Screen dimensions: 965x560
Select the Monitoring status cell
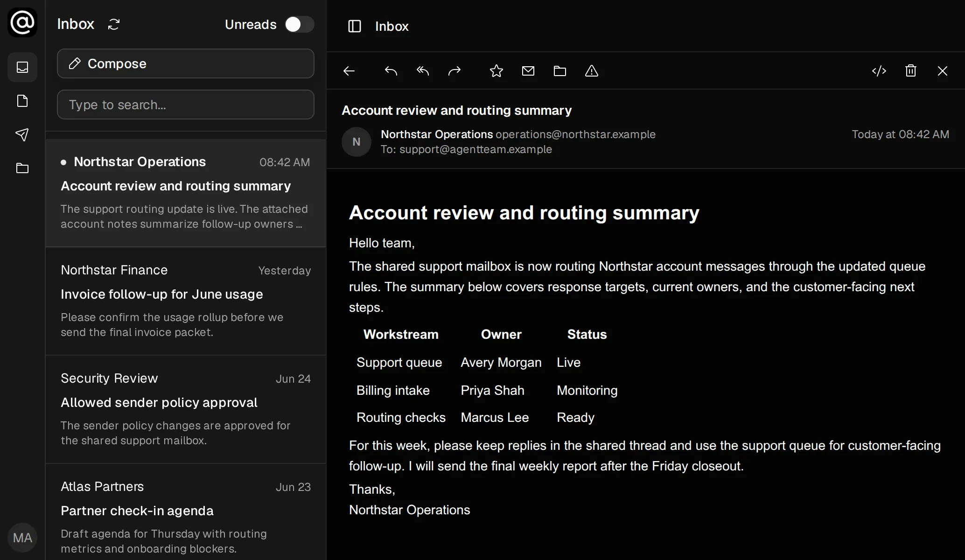(587, 391)
